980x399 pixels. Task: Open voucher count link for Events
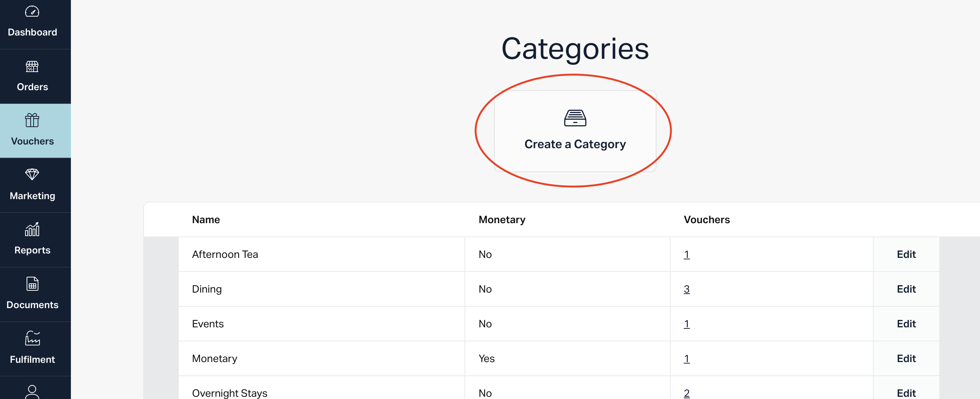(687, 324)
